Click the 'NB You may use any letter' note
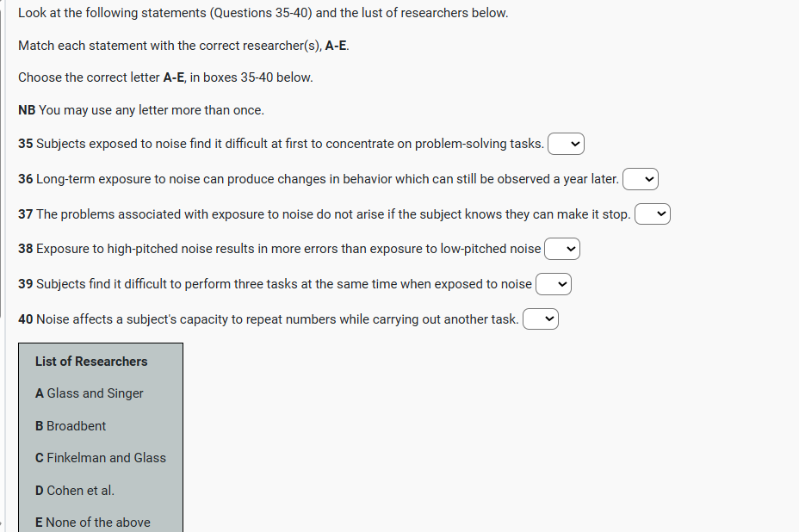Viewport: 799px width, 532px height. coord(141,110)
